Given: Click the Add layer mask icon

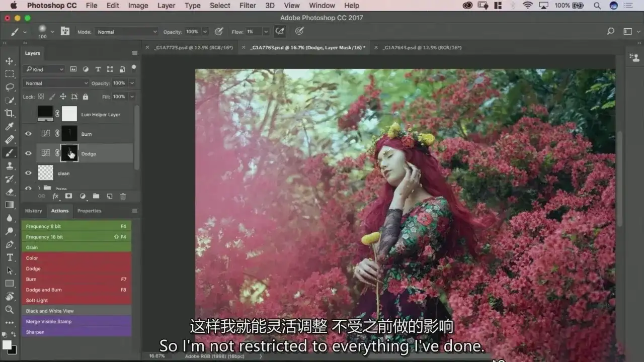Looking at the screenshot, I should point(68,196).
